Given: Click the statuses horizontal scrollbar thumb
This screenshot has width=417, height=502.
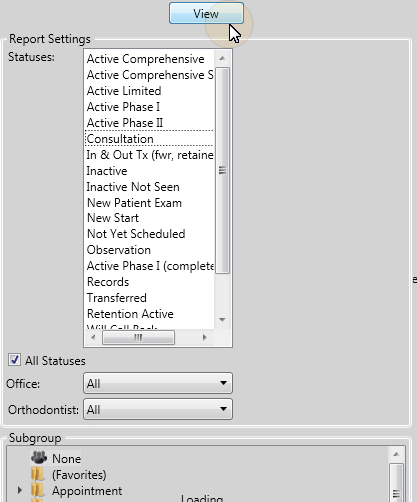Looking at the screenshot, I should click(x=138, y=338).
